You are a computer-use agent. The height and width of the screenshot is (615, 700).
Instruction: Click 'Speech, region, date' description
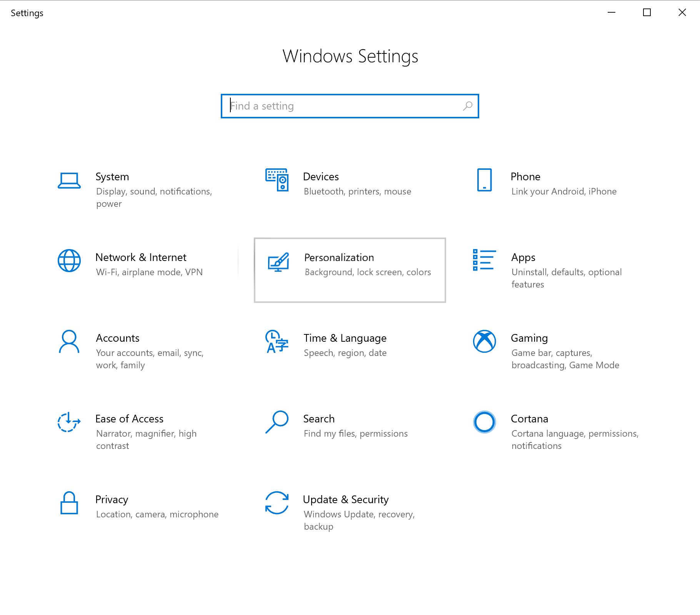345,353
